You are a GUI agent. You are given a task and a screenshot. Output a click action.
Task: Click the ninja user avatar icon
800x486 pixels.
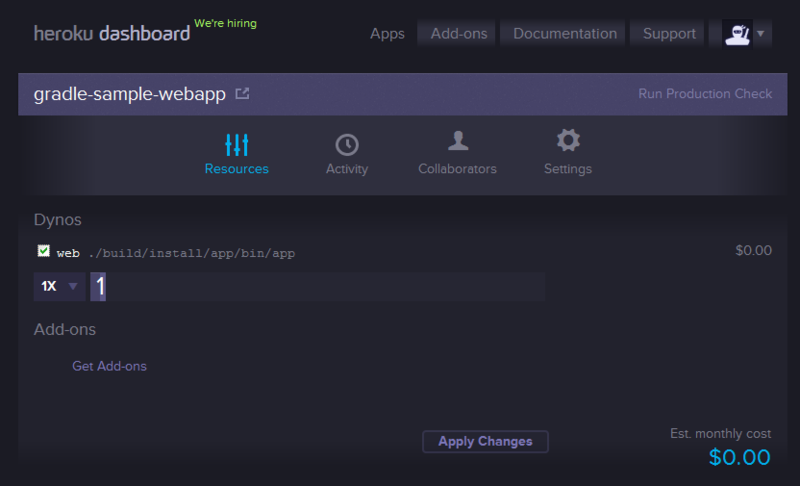point(737,34)
